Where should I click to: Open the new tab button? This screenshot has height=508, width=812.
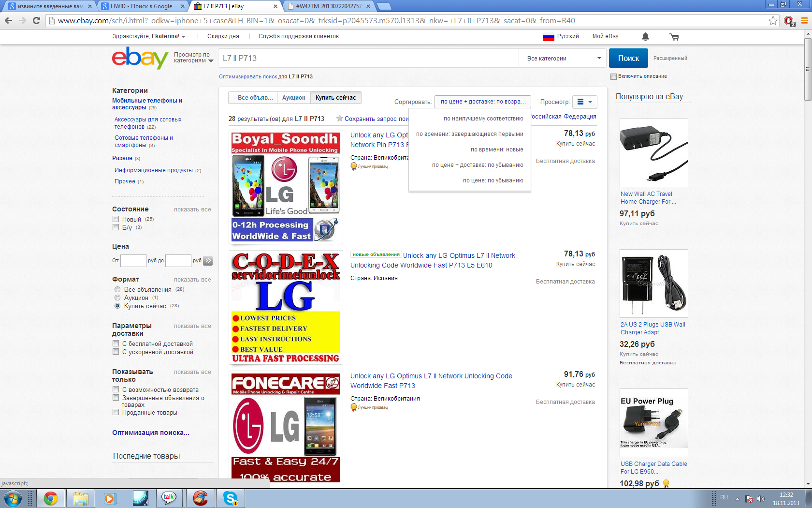[384, 6]
